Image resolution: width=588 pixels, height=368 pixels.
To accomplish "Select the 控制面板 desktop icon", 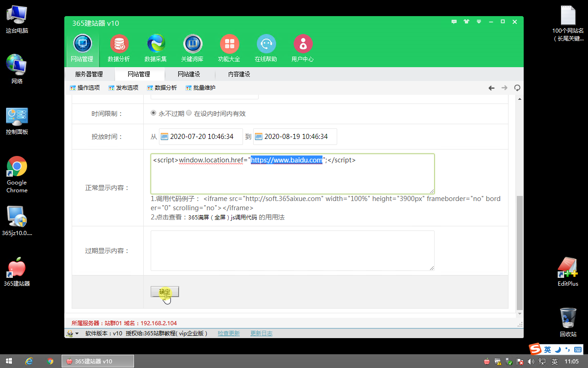I will click(17, 121).
